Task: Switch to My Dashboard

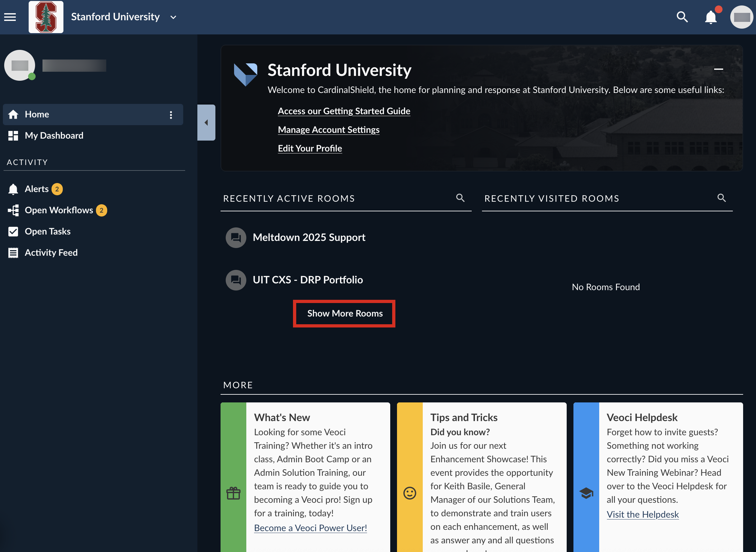Action: click(54, 135)
